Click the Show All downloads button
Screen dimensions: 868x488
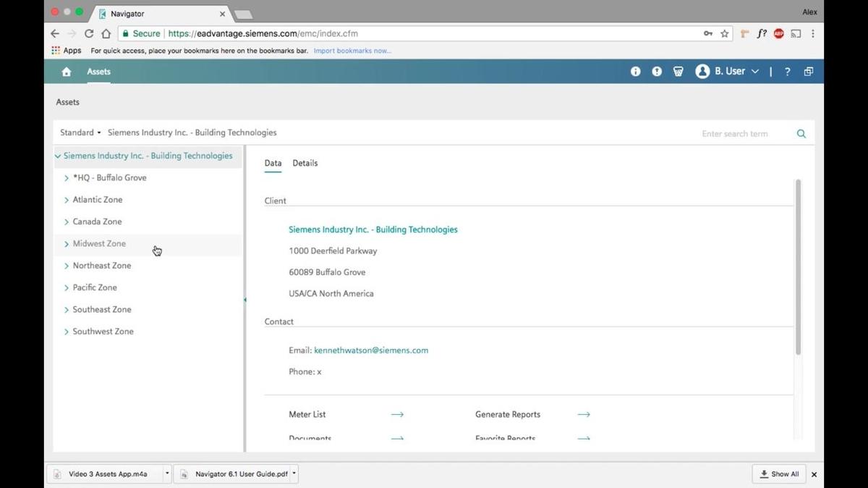click(x=779, y=474)
